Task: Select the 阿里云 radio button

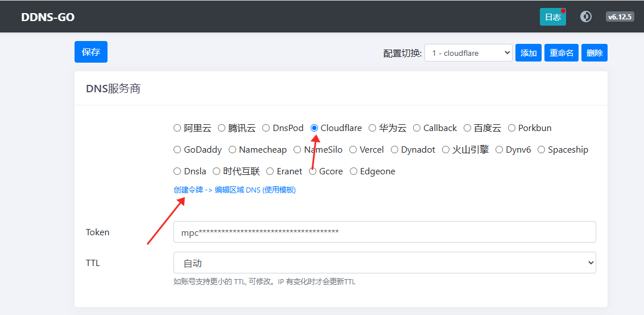Action: [177, 128]
